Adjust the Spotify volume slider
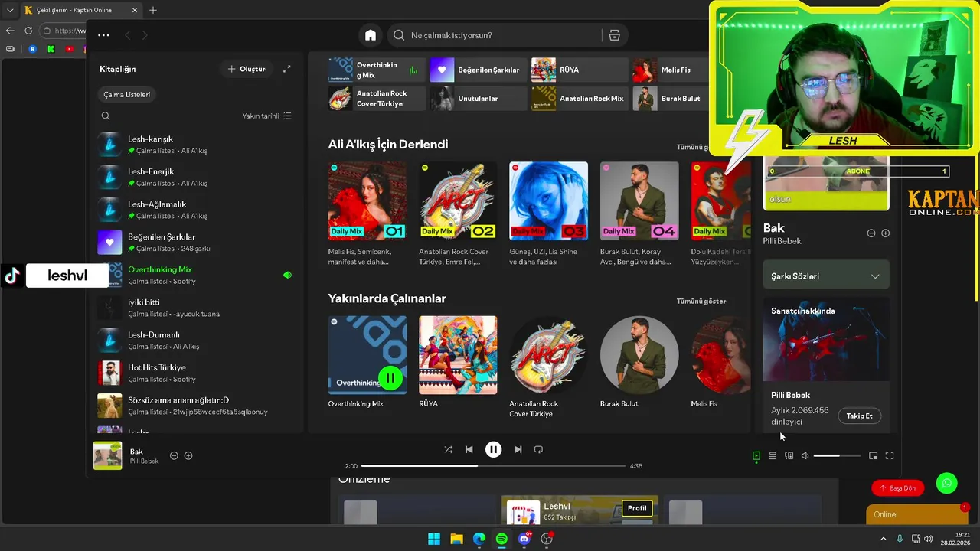Viewport: 980px width, 551px height. pos(837,456)
